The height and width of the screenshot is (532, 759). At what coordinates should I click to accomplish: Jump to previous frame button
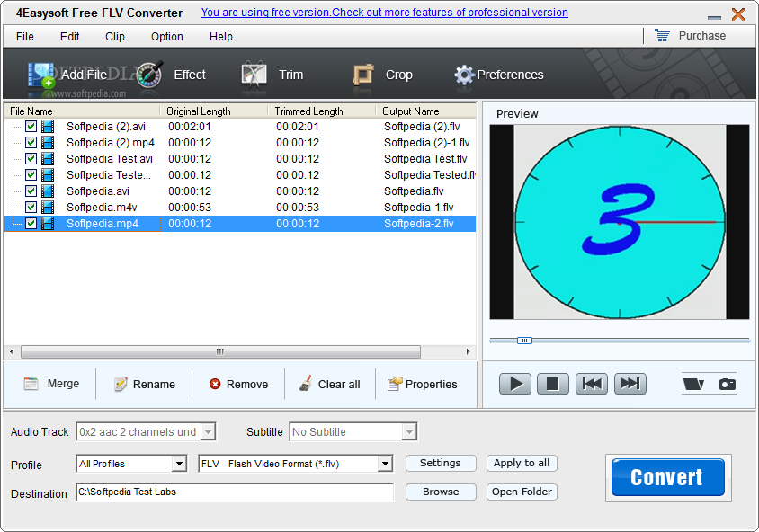tap(592, 384)
